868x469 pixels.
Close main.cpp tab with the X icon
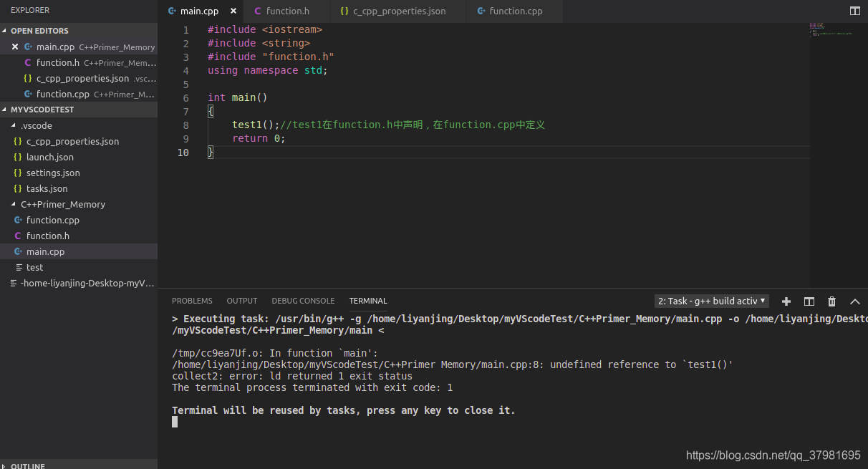(233, 11)
